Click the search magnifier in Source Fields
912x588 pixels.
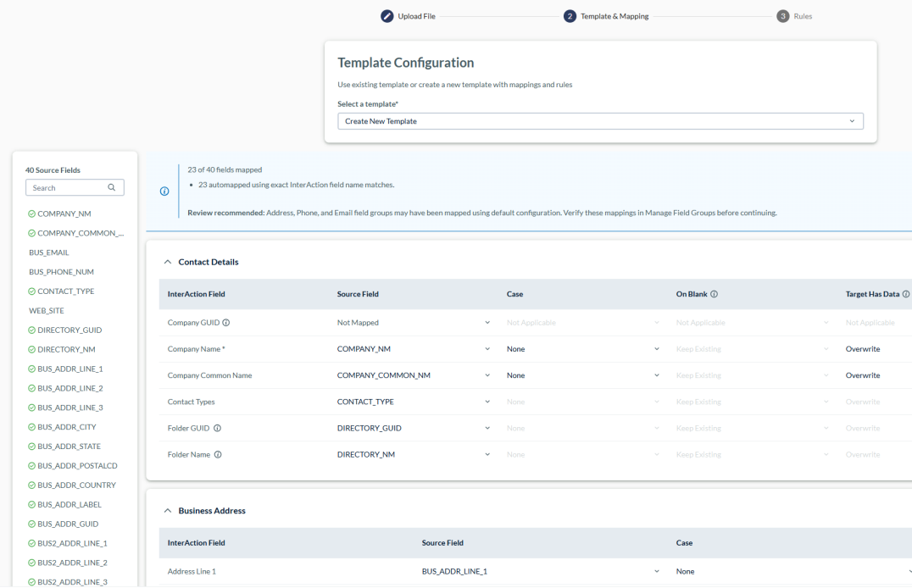point(112,187)
